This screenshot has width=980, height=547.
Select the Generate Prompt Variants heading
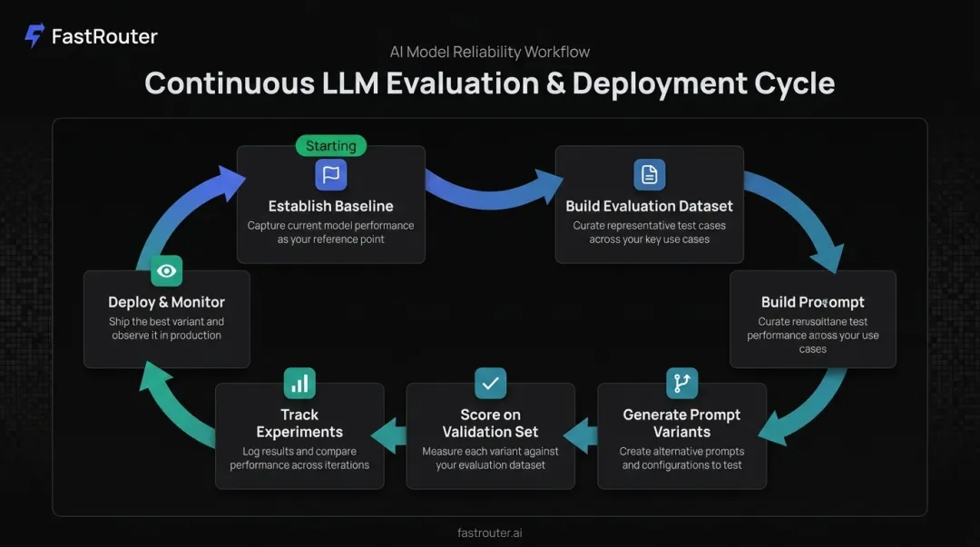point(681,424)
